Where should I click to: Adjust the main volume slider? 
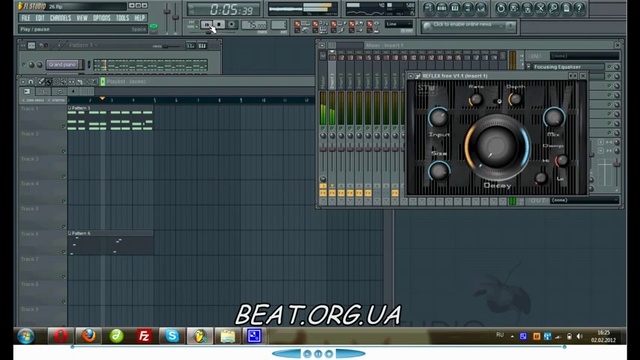[x=167, y=11]
